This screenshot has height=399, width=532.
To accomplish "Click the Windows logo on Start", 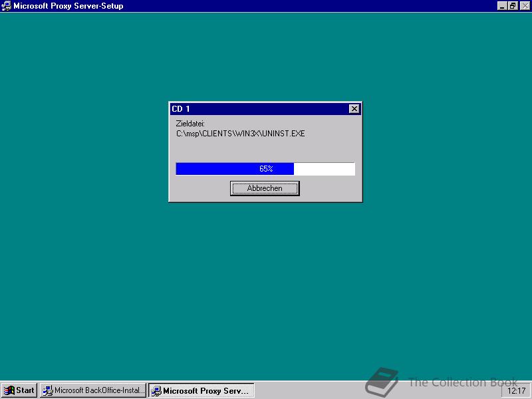I will click(9, 390).
